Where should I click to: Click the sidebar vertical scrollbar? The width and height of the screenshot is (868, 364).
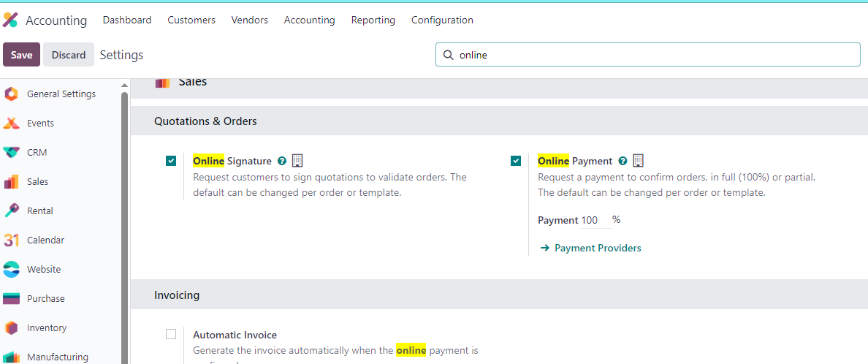click(x=124, y=227)
